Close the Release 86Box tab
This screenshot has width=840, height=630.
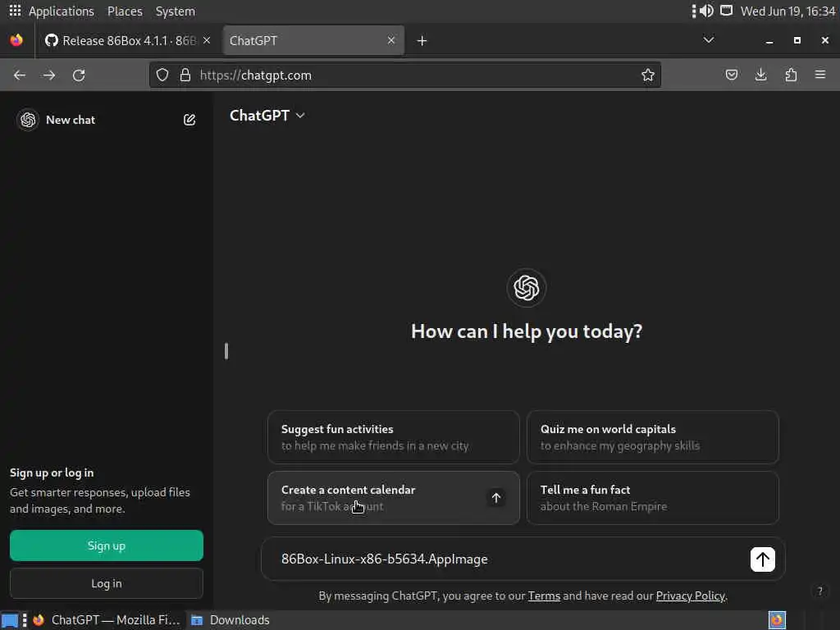click(x=207, y=40)
